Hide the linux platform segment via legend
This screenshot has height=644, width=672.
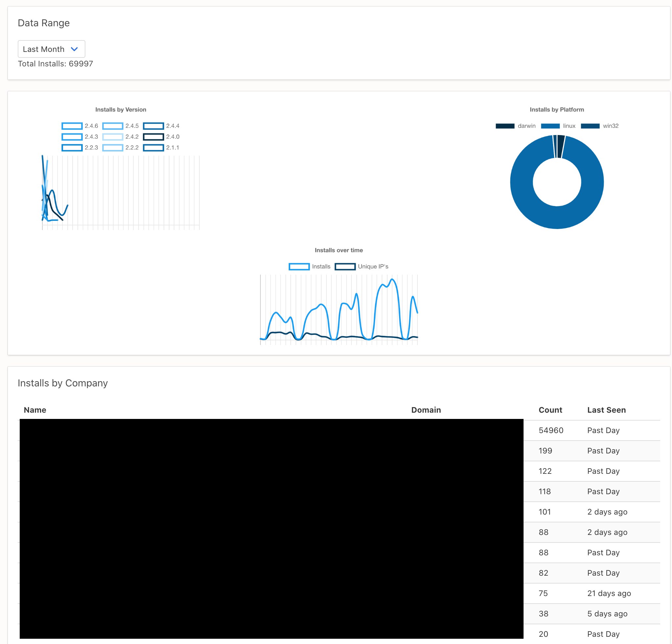coord(550,126)
